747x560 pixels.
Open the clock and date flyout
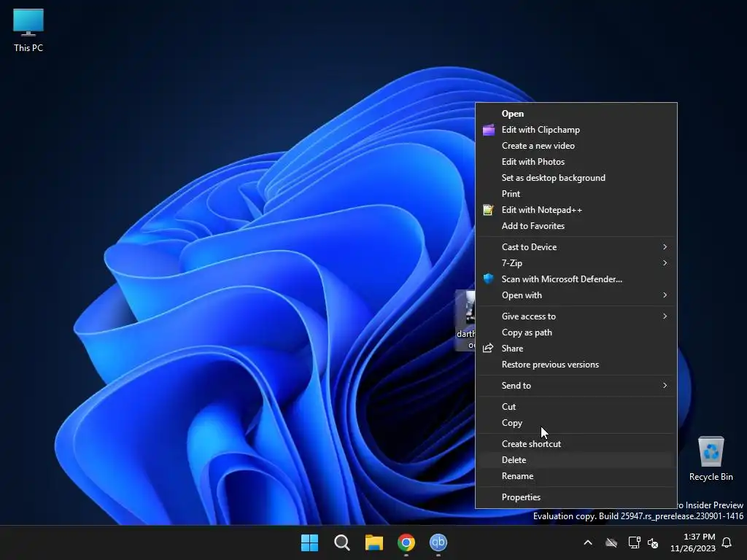[x=693, y=542]
